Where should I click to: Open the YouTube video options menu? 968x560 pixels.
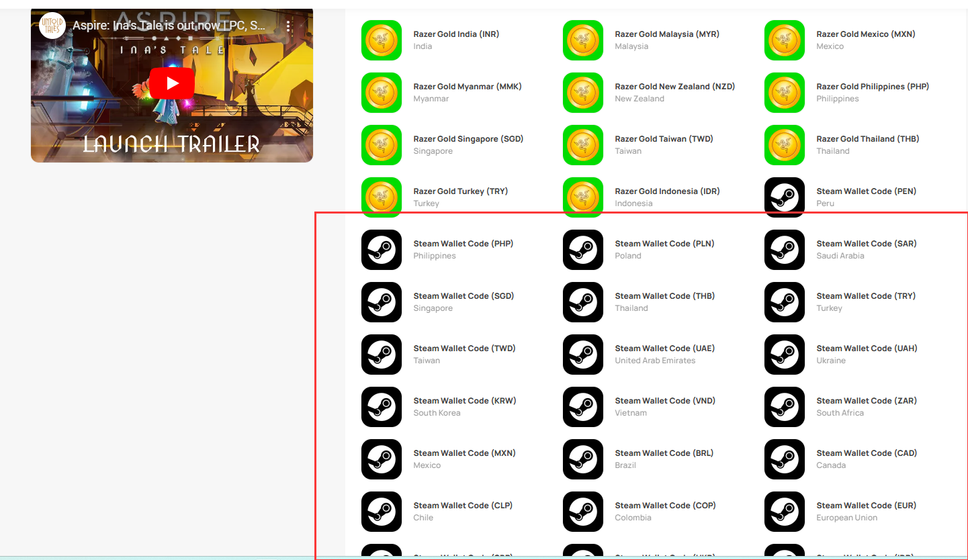click(289, 26)
